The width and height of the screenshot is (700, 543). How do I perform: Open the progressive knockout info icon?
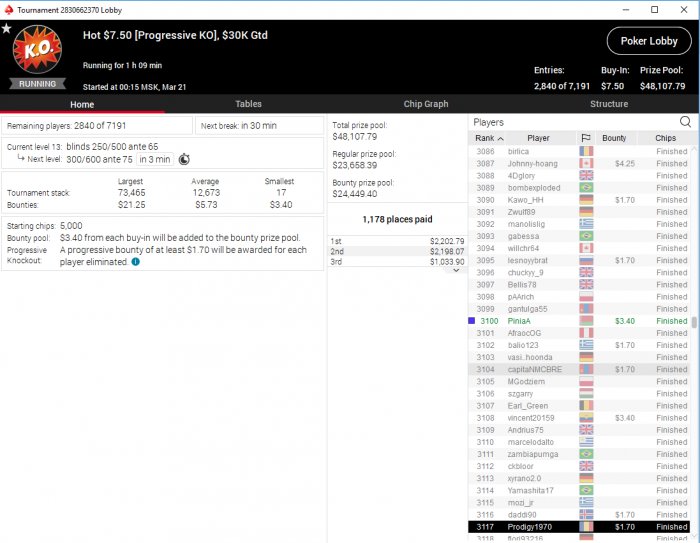click(x=136, y=262)
